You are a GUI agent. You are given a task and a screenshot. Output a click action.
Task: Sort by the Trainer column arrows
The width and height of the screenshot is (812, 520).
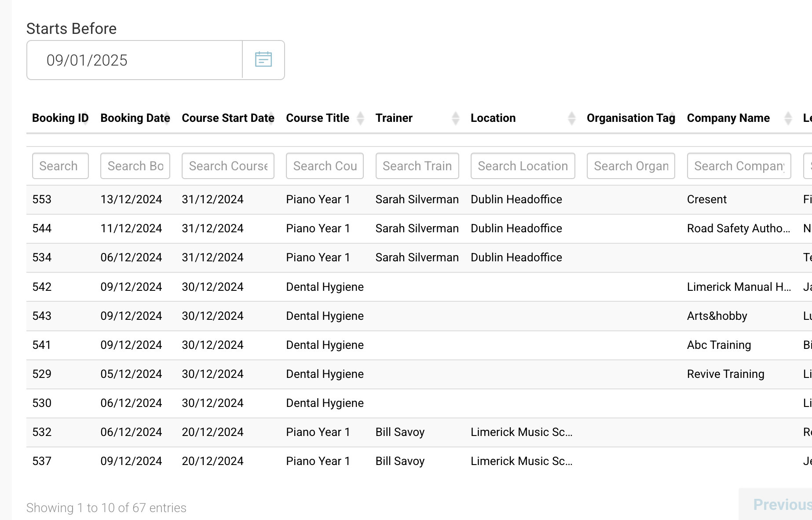coord(455,118)
